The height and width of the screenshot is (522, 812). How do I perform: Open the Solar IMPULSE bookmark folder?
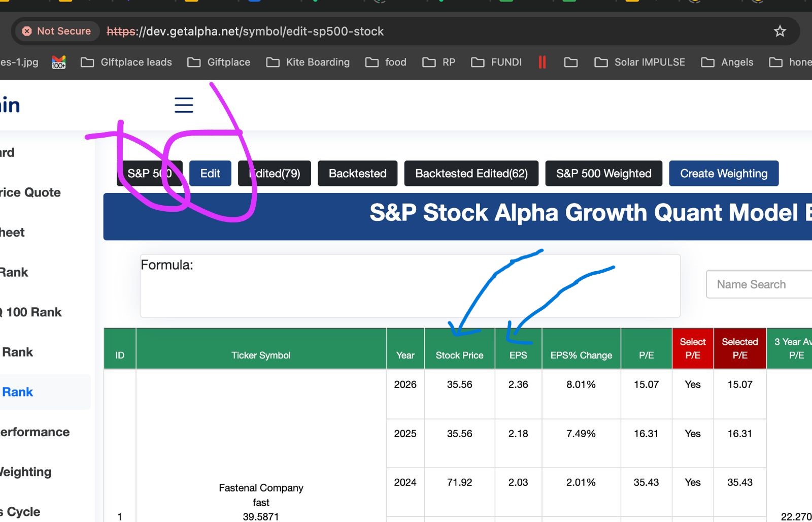[x=639, y=62]
